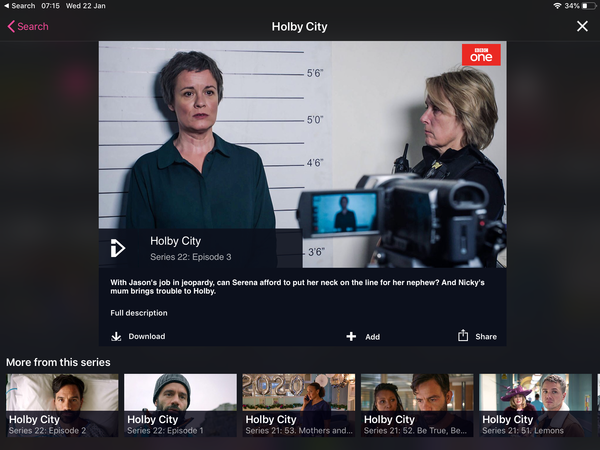600x450 pixels.
Task: Tap the pink Search back label
Action: click(x=33, y=26)
